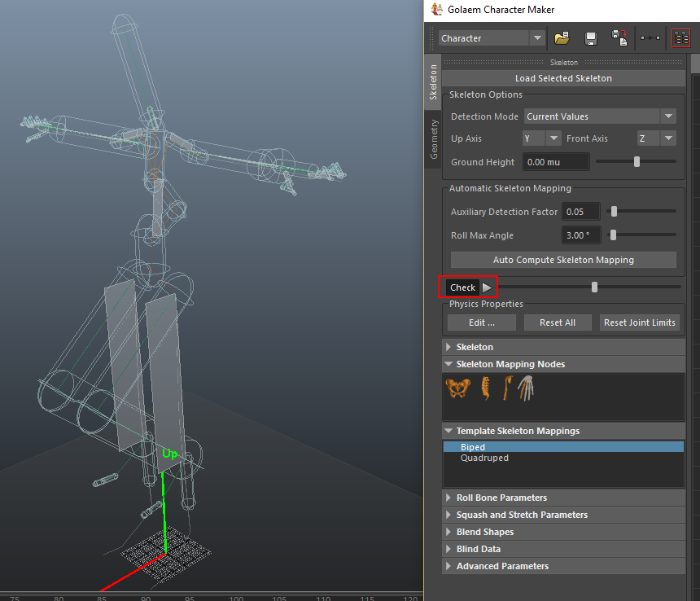Click the Ground Height slider handle

[637, 161]
